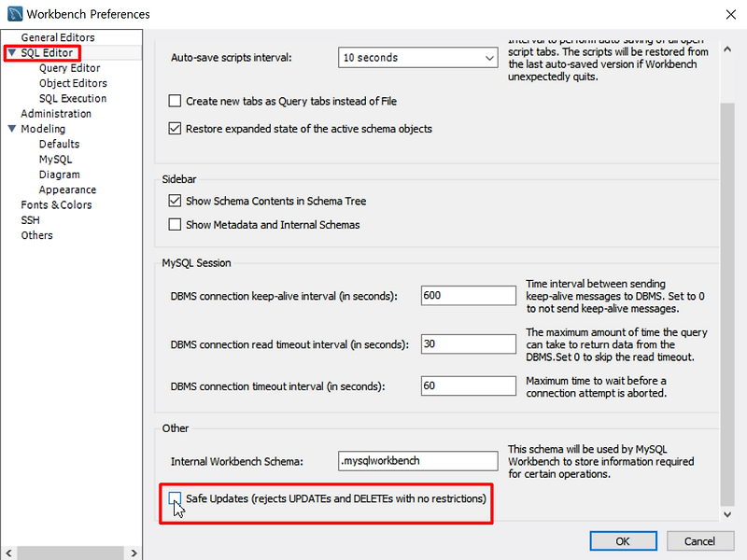This screenshot has width=747, height=560.
Task: Open Object Editors preferences
Action: pos(74,82)
